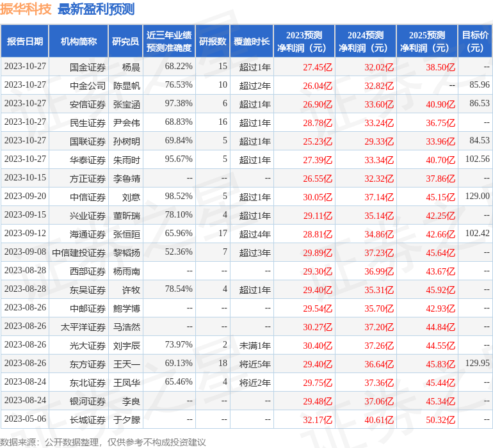Click researcher name 尹会伟

click(x=127, y=123)
